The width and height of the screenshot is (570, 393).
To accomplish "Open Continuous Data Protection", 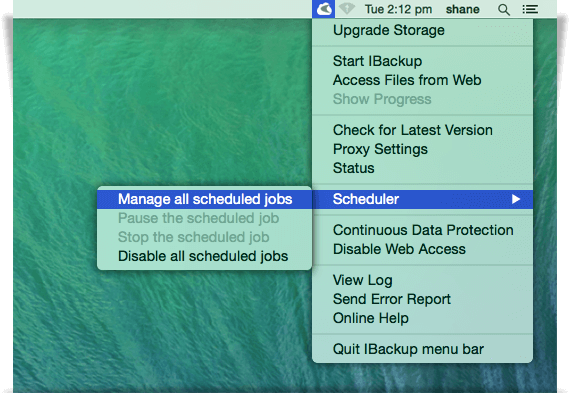I will (x=422, y=230).
